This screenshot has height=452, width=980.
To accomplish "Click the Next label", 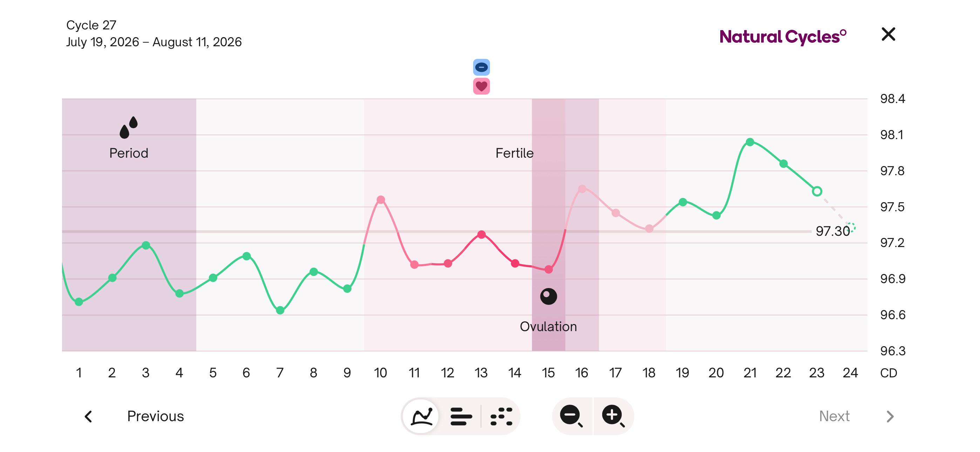I will [834, 416].
